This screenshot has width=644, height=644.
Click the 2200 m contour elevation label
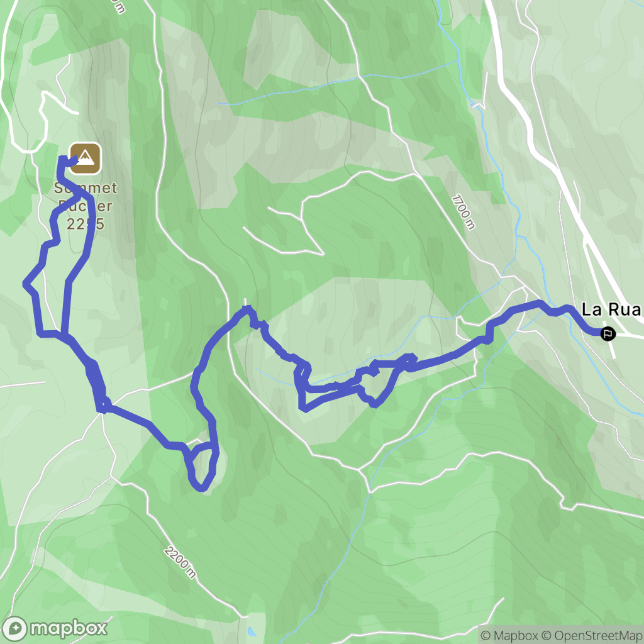tap(180, 562)
